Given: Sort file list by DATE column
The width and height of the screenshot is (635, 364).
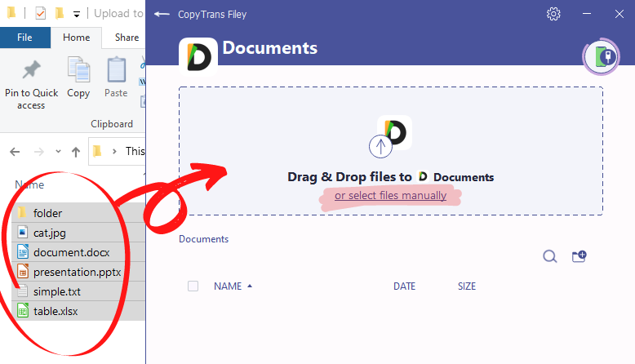Looking at the screenshot, I should (x=404, y=286).
